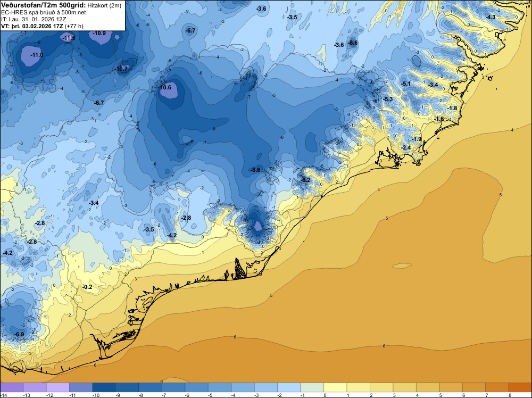Click the "EC-HRES spá brúuð á 500m net" line
This screenshot has width=532, height=398.
(x=44, y=13)
